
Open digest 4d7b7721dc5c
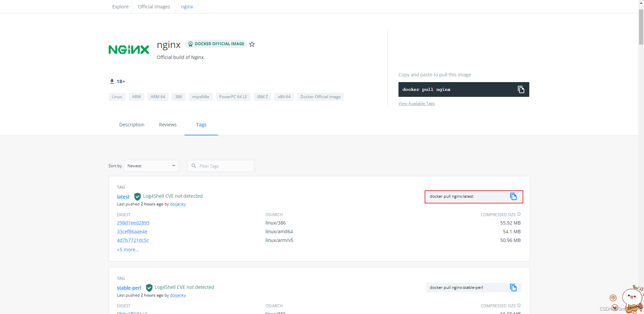pyautogui.click(x=133, y=240)
